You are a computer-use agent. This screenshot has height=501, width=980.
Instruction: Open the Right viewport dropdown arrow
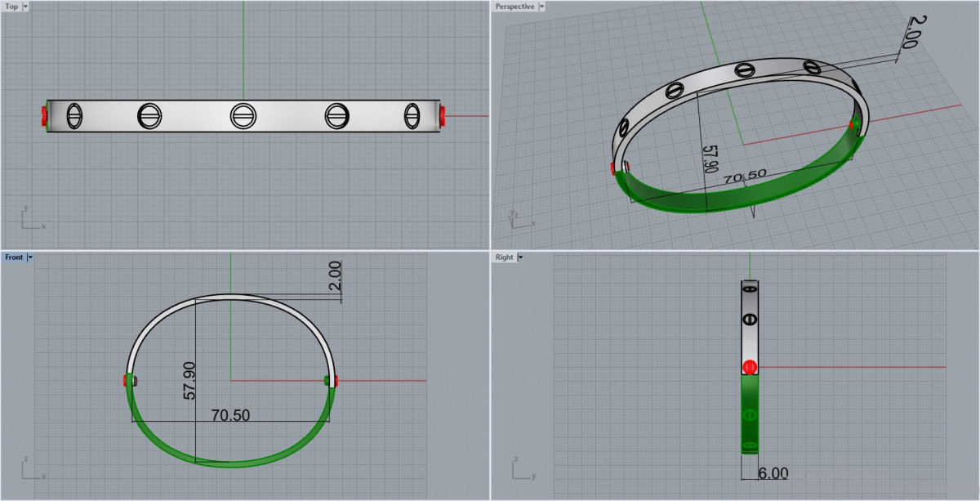pos(521,257)
